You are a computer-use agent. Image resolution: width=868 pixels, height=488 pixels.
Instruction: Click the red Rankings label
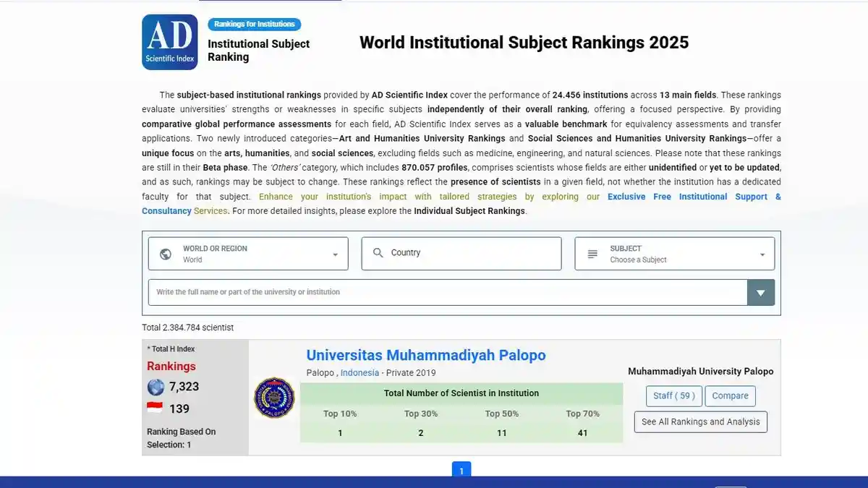[x=171, y=366]
